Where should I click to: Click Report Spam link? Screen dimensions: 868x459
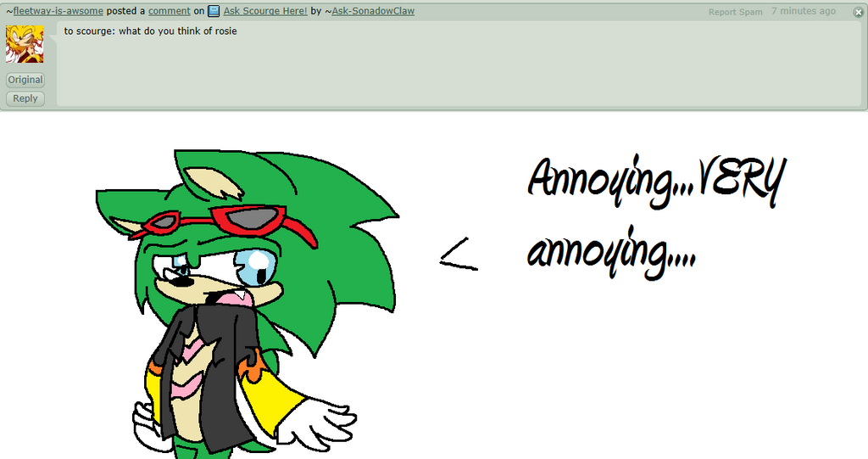(x=735, y=12)
